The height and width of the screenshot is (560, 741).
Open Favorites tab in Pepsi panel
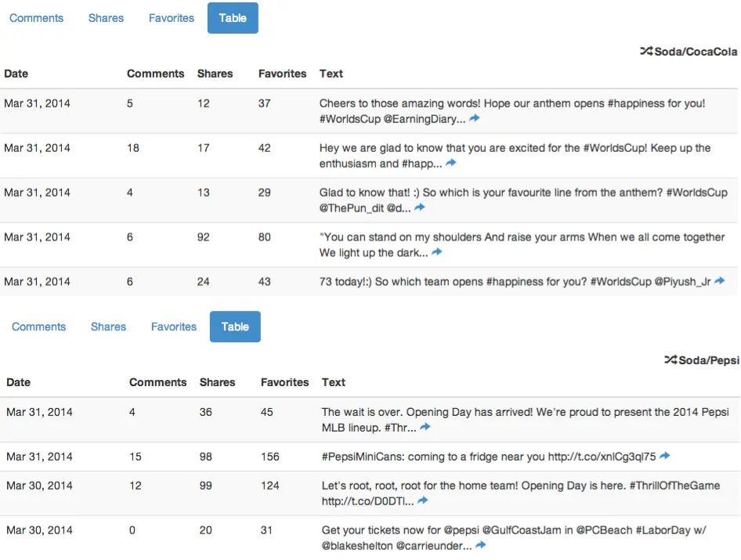coord(174,327)
